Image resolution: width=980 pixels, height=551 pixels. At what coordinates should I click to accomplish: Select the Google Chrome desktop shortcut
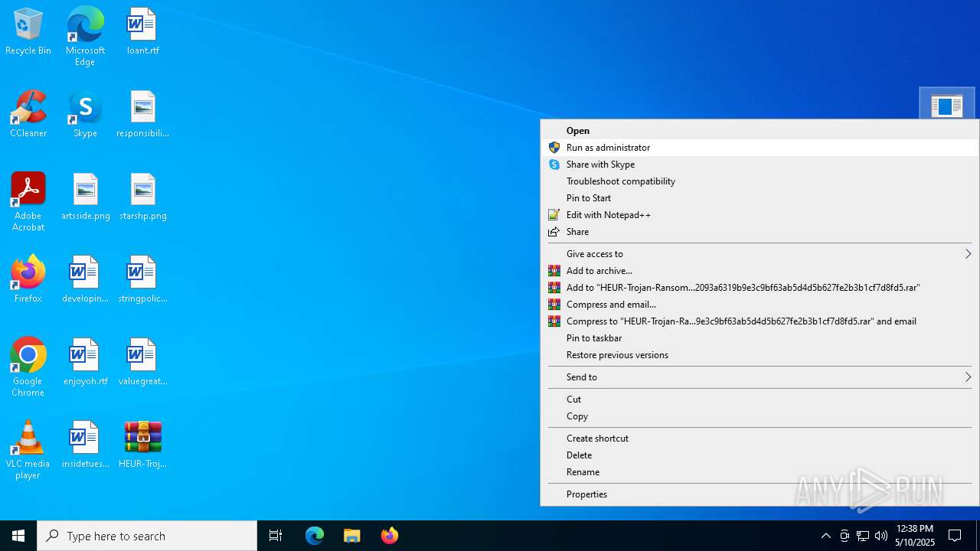28,367
